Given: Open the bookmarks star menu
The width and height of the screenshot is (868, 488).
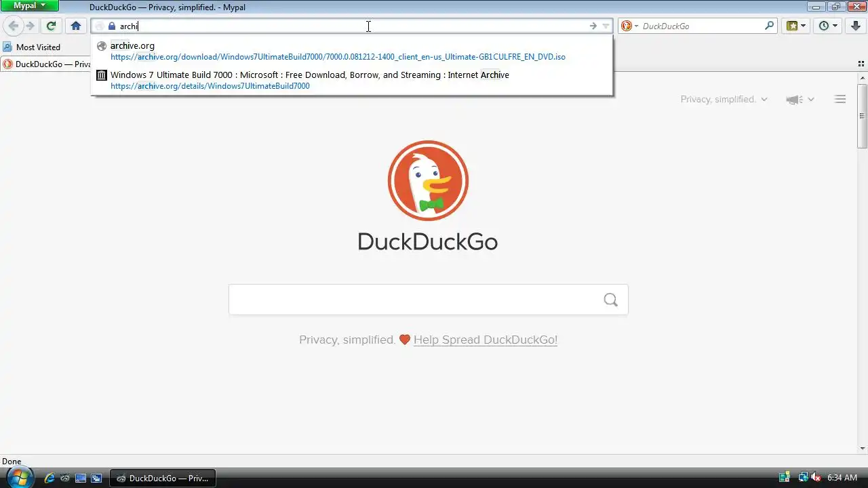Looking at the screenshot, I should tap(795, 26).
